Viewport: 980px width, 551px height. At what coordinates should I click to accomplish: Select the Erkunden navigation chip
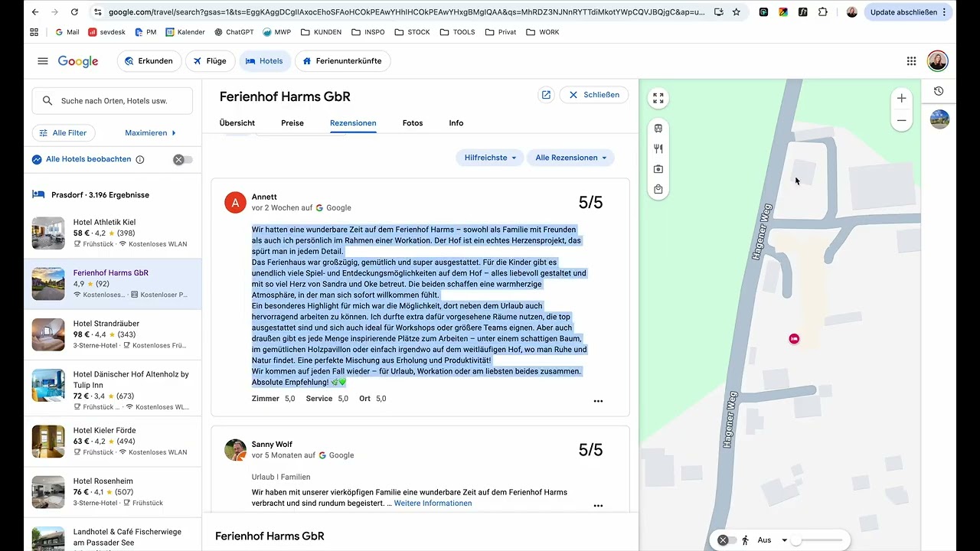pos(149,61)
